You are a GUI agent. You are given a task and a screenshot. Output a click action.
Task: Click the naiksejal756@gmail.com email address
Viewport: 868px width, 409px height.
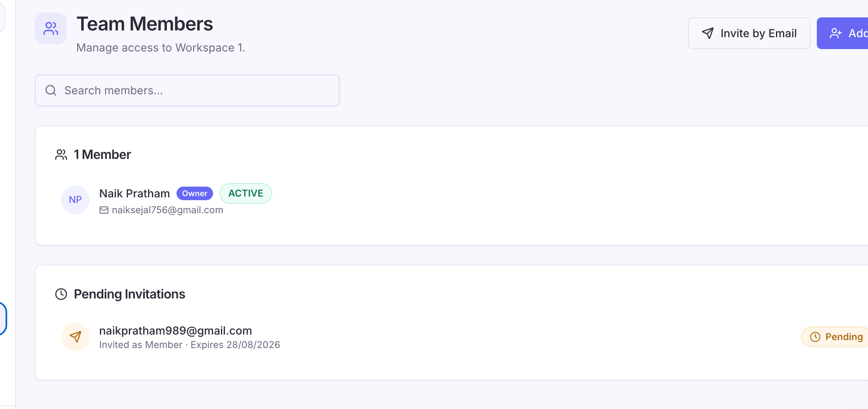coord(168,210)
